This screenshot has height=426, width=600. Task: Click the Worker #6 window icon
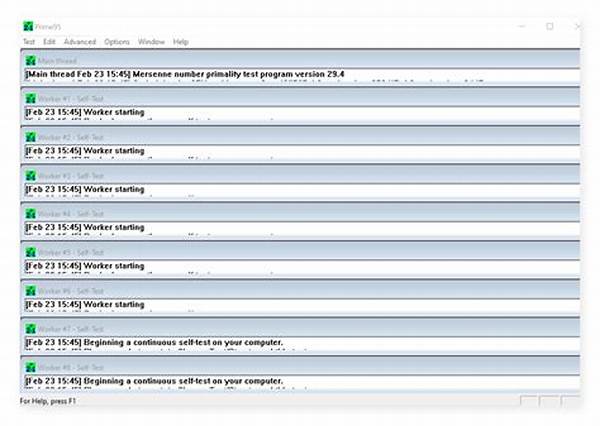(x=31, y=291)
